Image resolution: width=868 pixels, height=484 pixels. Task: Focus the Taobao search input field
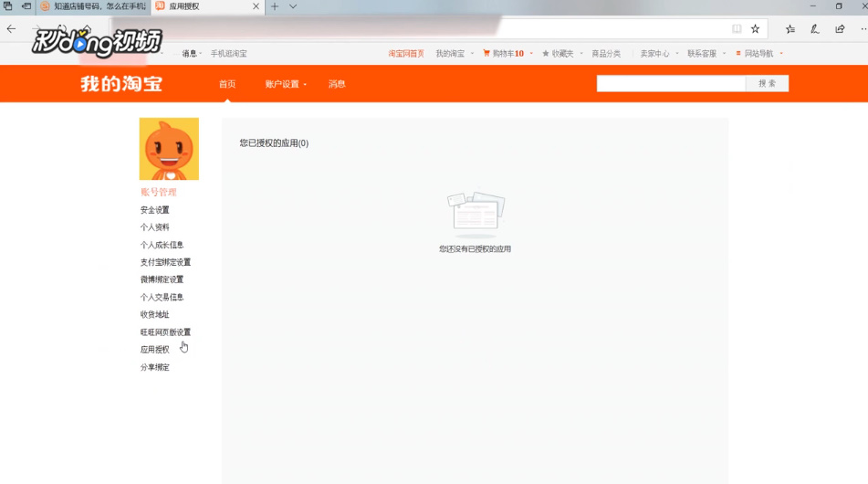pos(671,84)
